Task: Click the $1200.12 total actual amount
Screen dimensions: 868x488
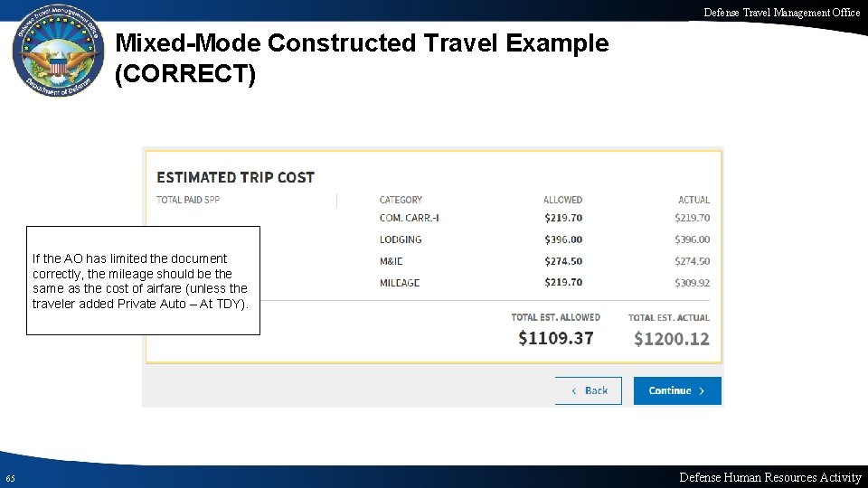Action: [672, 339]
